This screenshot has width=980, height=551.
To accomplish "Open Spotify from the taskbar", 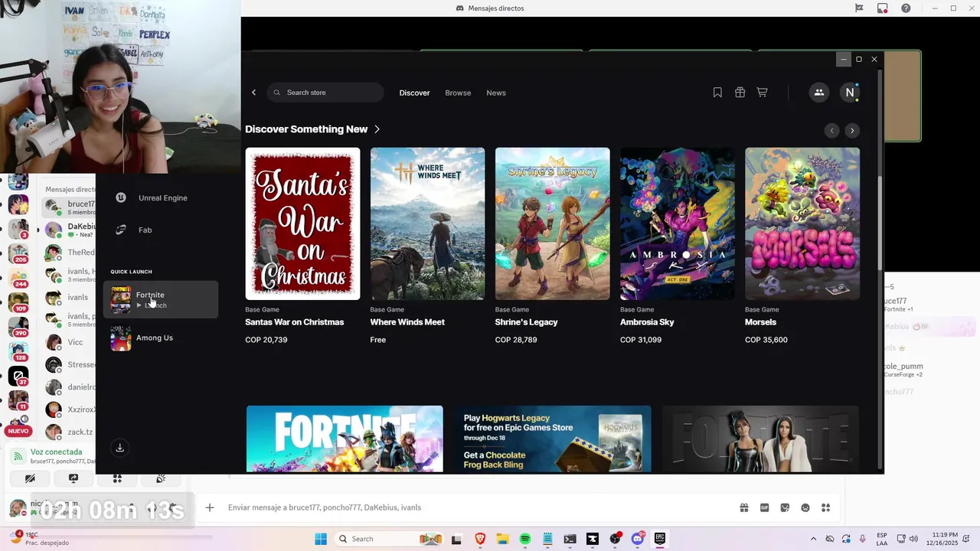I will pyautogui.click(x=524, y=539).
